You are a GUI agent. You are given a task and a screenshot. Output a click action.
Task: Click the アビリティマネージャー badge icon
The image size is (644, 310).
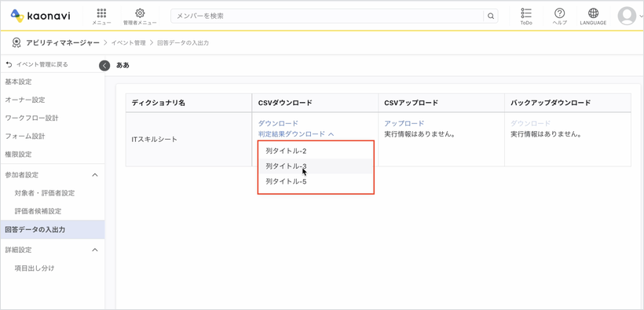coord(16,42)
